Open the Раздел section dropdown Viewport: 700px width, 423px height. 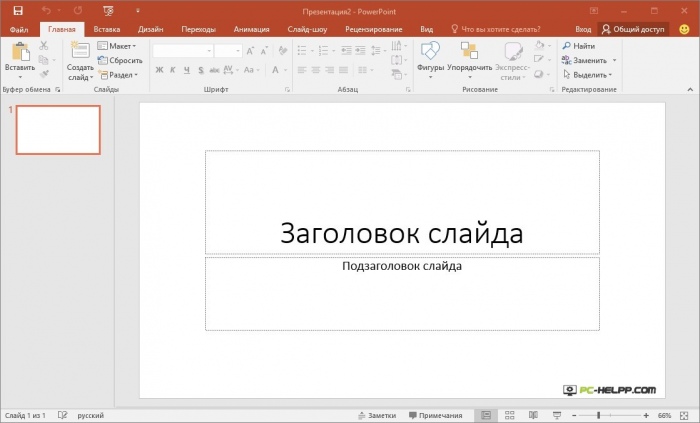(x=120, y=74)
